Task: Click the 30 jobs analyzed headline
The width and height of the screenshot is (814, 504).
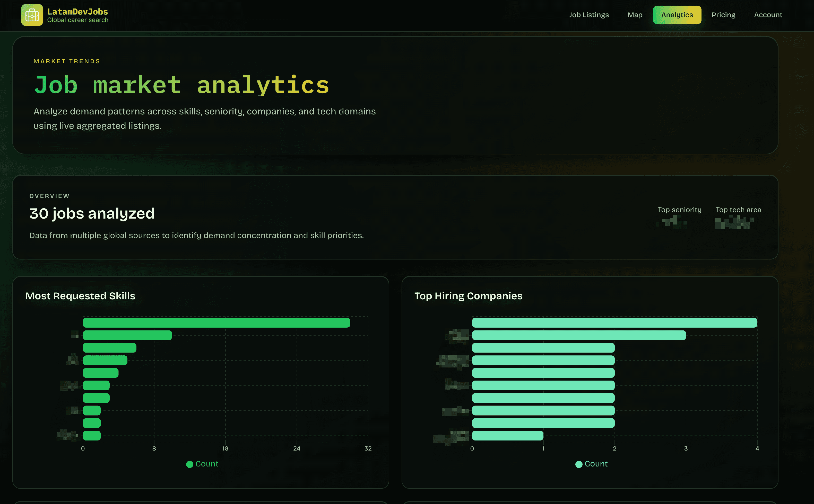Action: pyautogui.click(x=92, y=214)
